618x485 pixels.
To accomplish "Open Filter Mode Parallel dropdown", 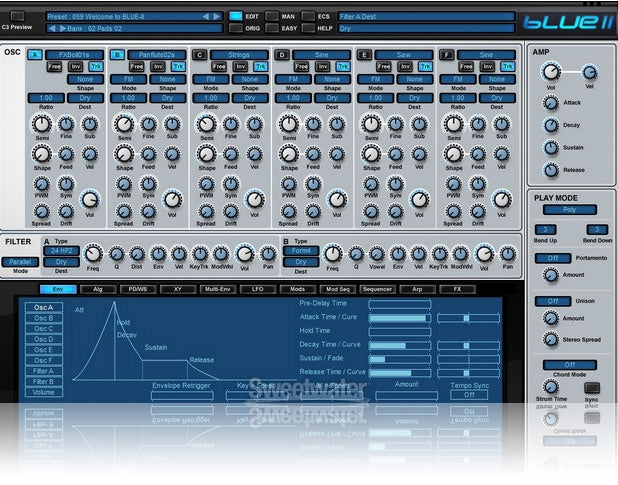I will 20,262.
